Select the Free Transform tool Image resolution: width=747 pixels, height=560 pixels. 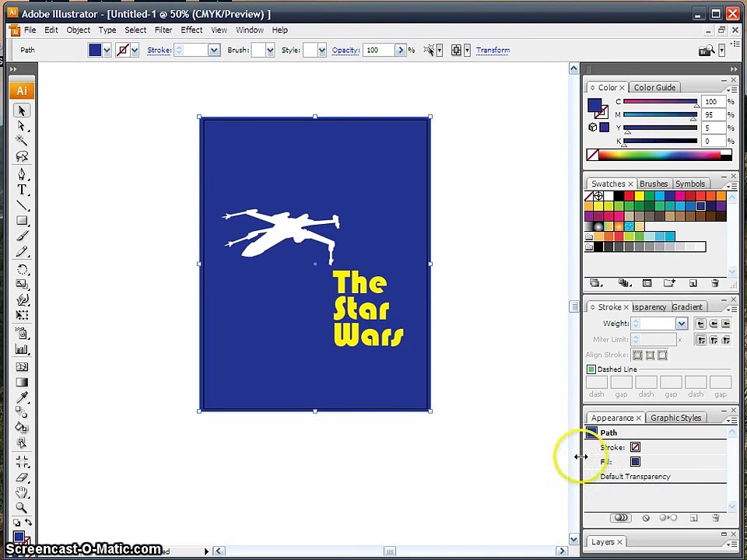(x=22, y=315)
